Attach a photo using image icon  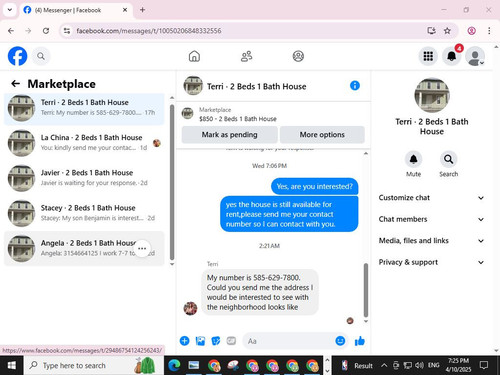[x=200, y=341]
